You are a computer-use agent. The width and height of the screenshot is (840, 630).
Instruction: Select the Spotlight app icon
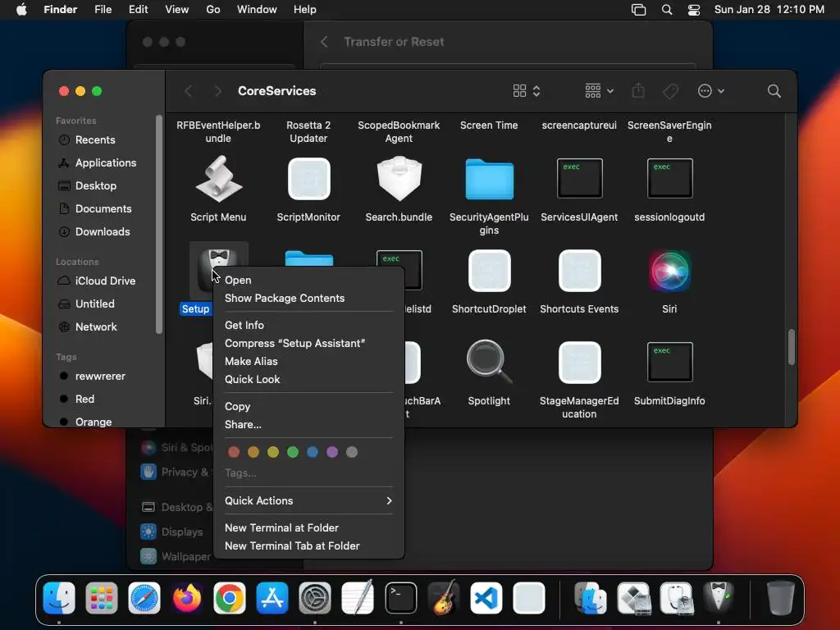[489, 362]
